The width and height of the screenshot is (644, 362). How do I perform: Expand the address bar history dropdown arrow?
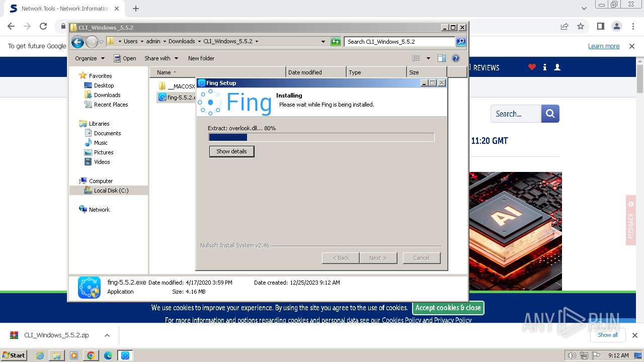pos(323,42)
